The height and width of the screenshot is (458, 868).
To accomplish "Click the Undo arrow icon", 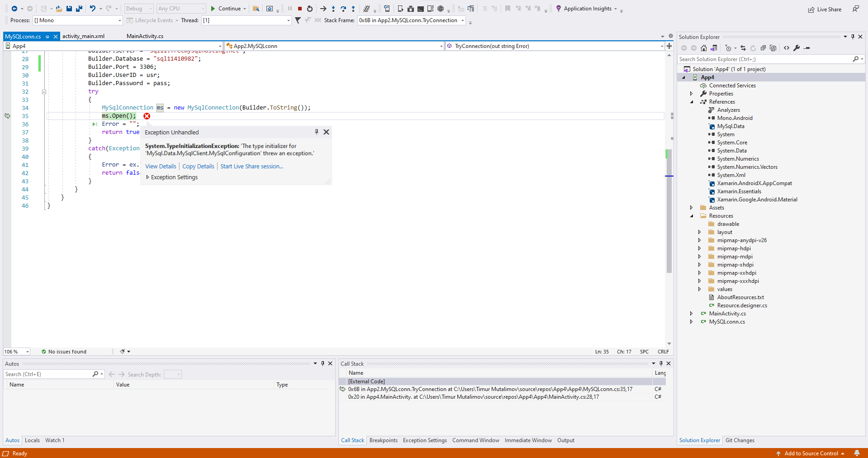I will [x=93, y=9].
